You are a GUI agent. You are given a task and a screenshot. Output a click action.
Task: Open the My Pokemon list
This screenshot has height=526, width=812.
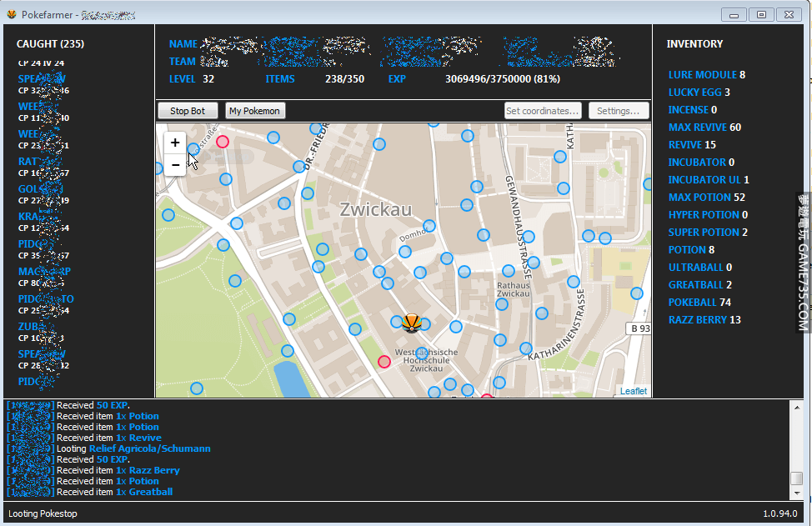255,111
